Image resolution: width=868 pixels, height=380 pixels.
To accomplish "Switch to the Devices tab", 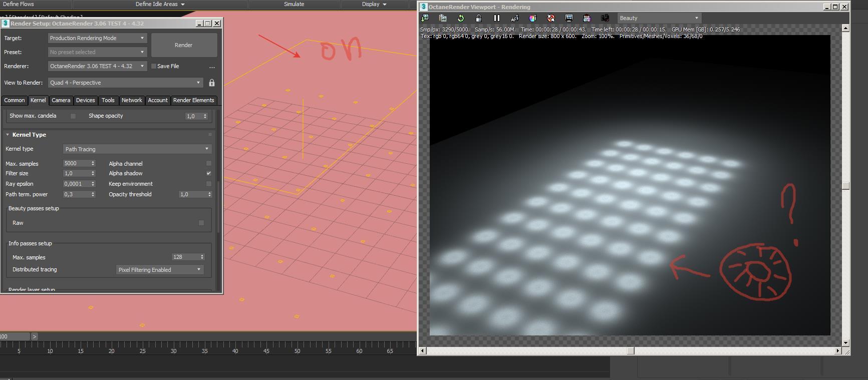I will coord(86,101).
